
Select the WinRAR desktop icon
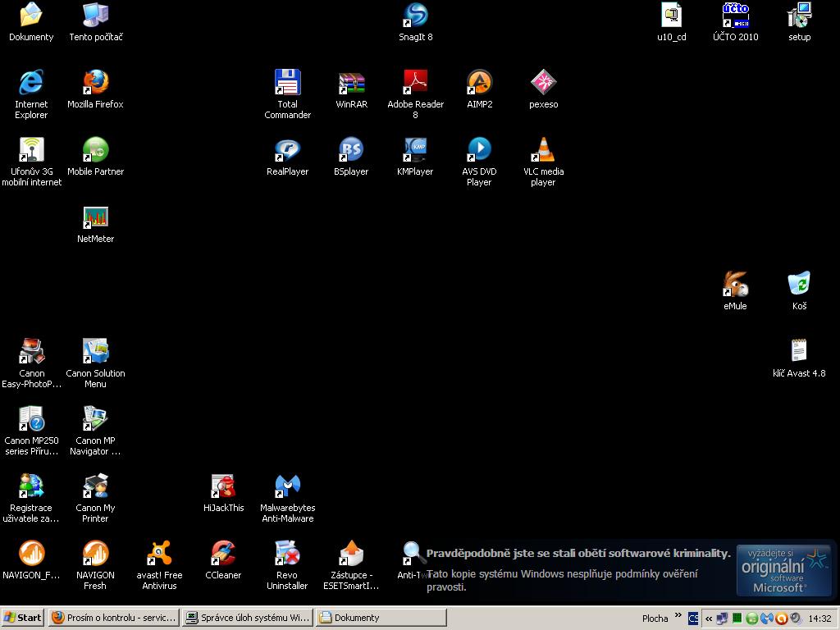pyautogui.click(x=351, y=83)
